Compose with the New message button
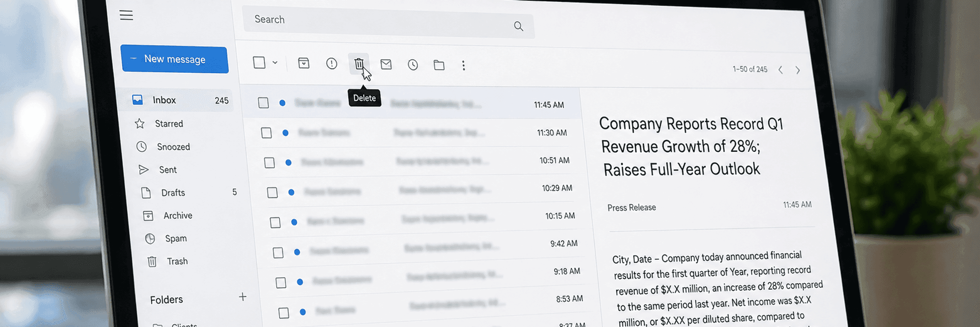980x327 pixels. [175, 59]
